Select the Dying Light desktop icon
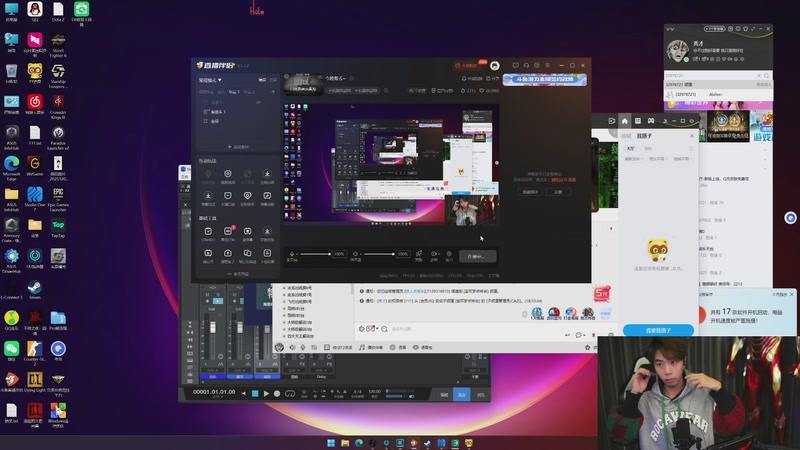This screenshot has width=800, height=450. click(35, 382)
